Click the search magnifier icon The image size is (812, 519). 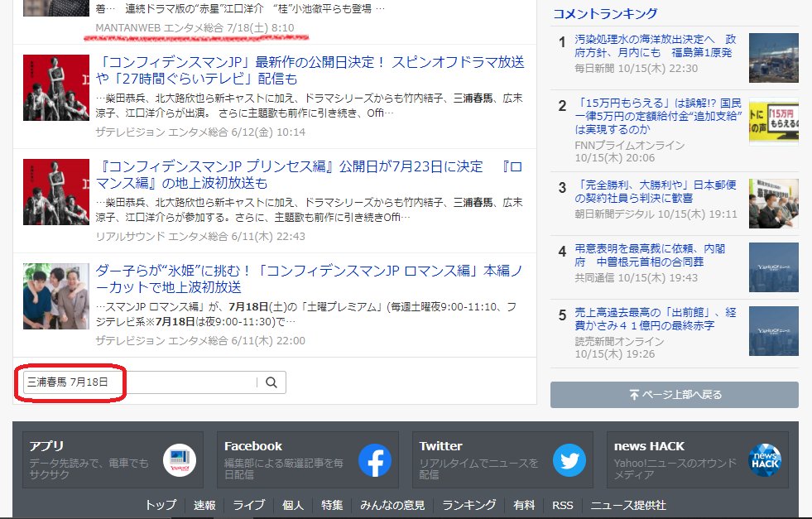pyautogui.click(x=271, y=382)
